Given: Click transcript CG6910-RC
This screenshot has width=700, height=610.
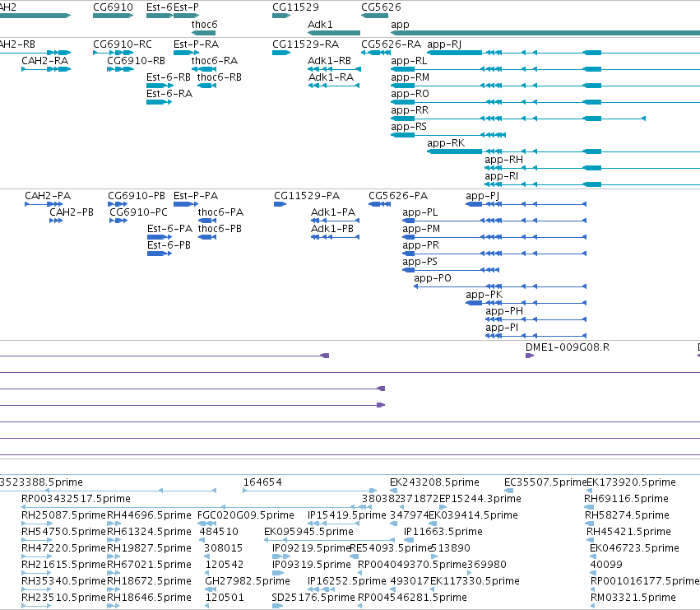Looking at the screenshot, I should pyautogui.click(x=123, y=44).
